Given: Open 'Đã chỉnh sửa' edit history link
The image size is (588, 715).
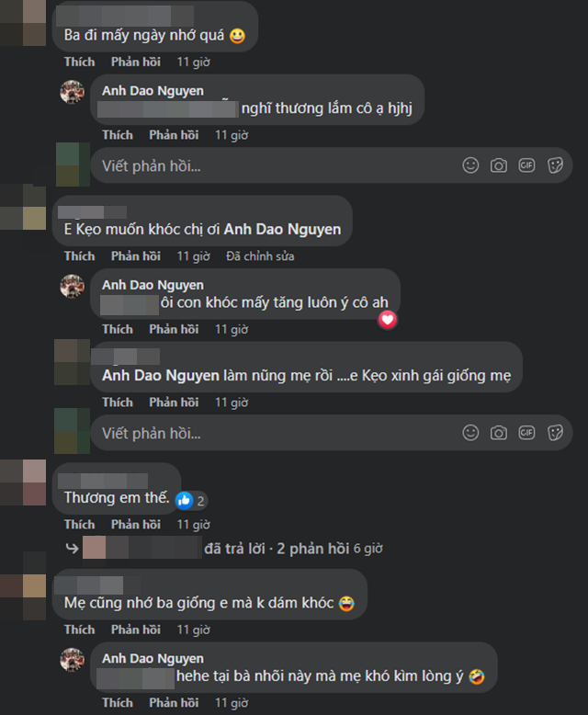Looking at the screenshot, I should (260, 256).
